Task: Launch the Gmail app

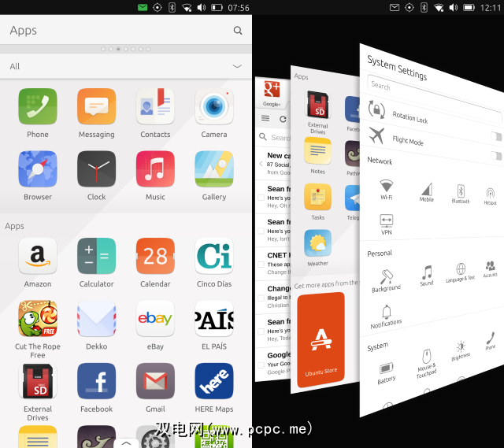Action: (155, 381)
